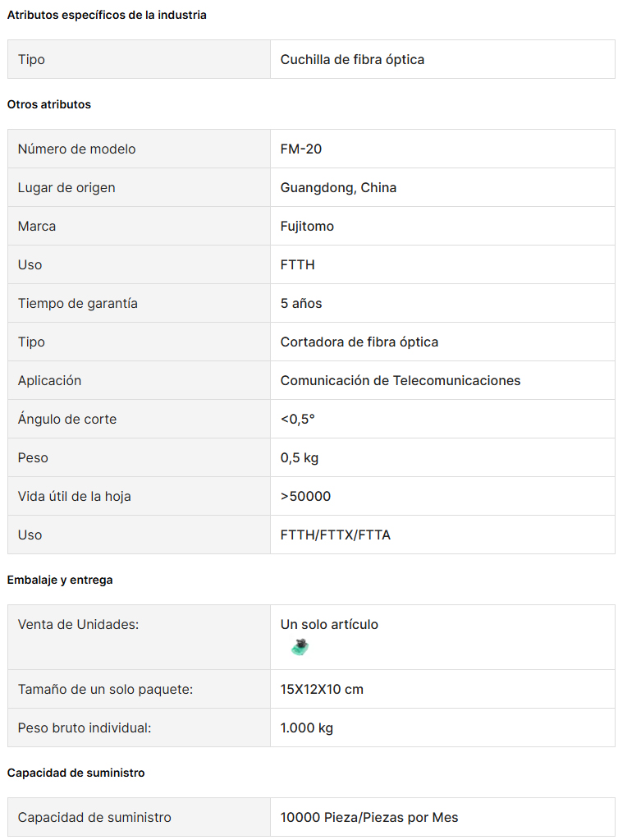The image size is (618, 840).
Task: Select the 'Atributos específicos de la industria' heading
Action: pos(107,15)
